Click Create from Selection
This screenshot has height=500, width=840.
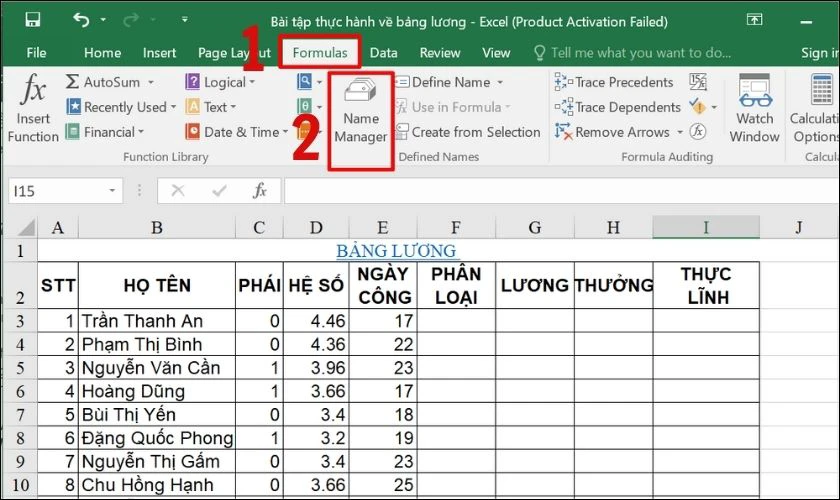click(x=468, y=132)
